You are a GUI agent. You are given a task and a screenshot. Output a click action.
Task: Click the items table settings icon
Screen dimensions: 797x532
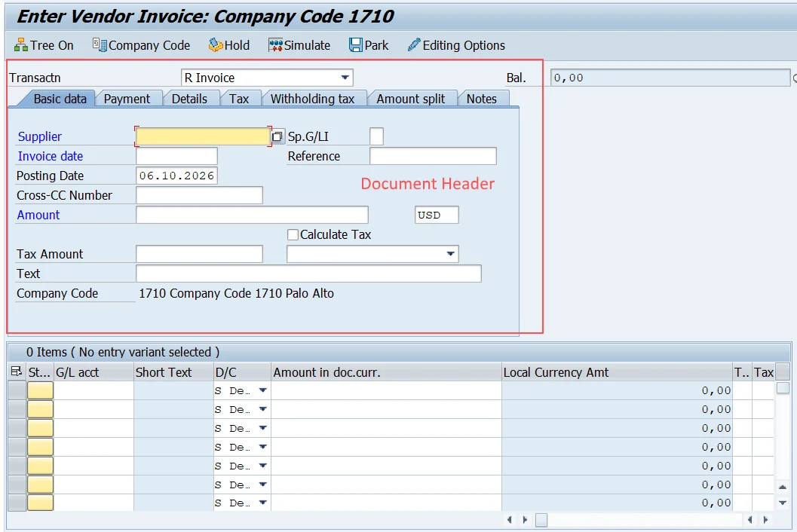click(17, 372)
